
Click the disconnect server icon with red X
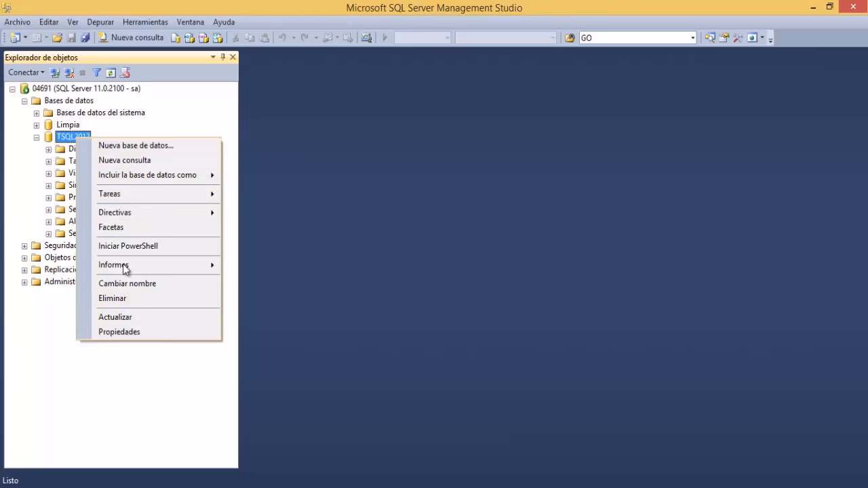(x=125, y=73)
